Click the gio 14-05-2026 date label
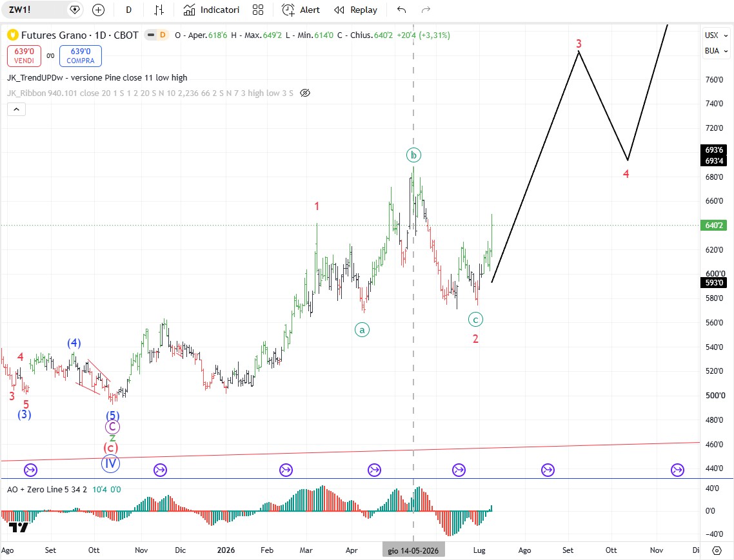This screenshot has width=734, height=560. coord(413,550)
